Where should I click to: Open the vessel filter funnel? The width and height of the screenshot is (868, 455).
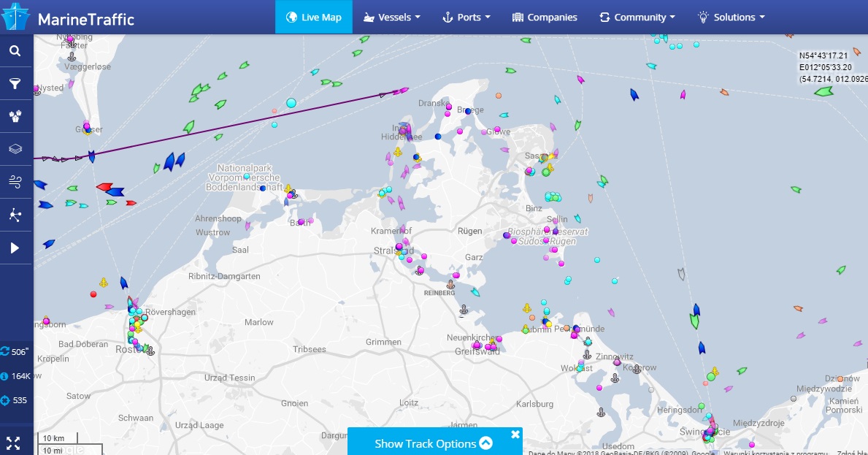(x=15, y=83)
